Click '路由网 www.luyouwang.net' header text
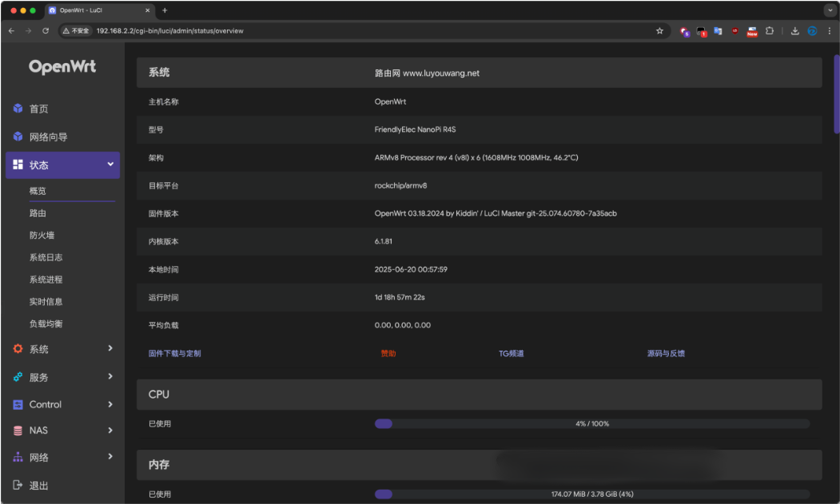Viewport: 840px width, 504px height. coord(427,73)
